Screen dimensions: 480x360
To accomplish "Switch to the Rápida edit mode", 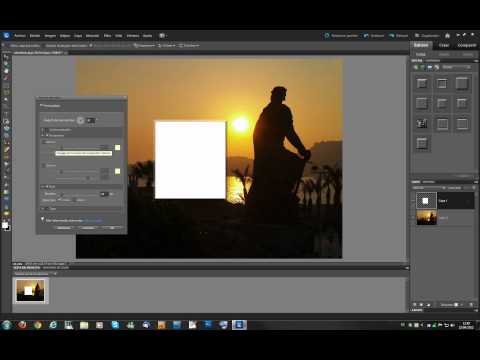I will click(x=444, y=54).
